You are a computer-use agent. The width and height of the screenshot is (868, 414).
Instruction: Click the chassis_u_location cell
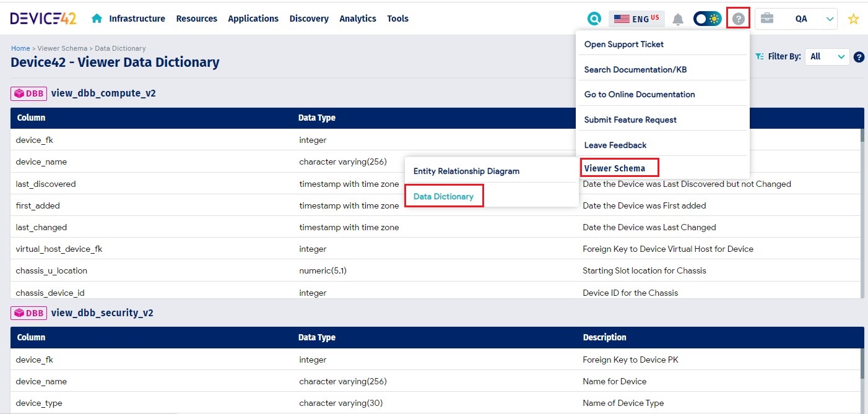tap(51, 270)
